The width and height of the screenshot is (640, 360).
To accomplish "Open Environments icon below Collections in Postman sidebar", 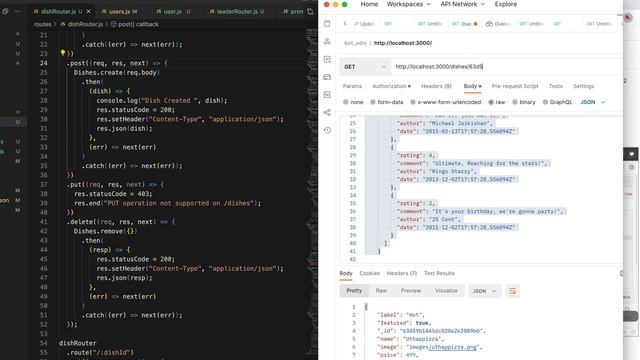I will point(327,42).
